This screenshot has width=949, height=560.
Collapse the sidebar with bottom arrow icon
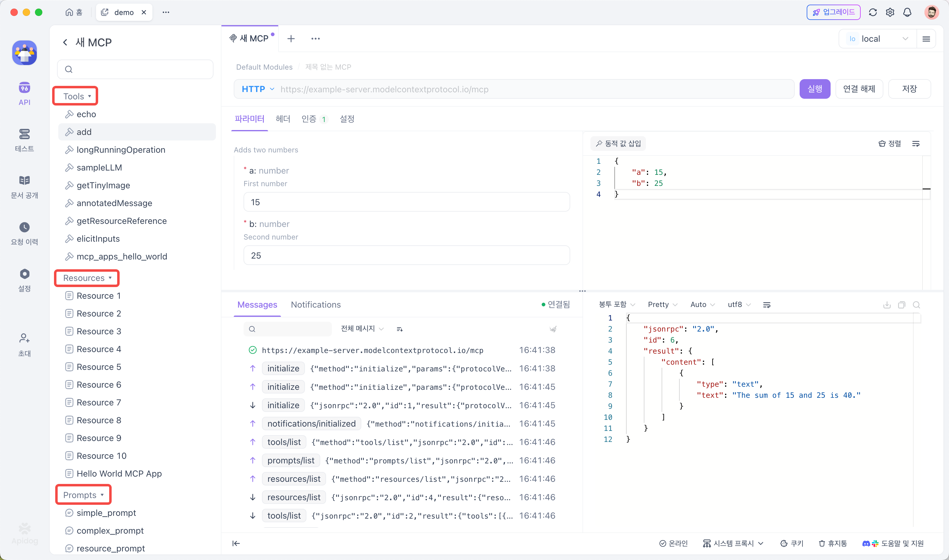point(236,543)
